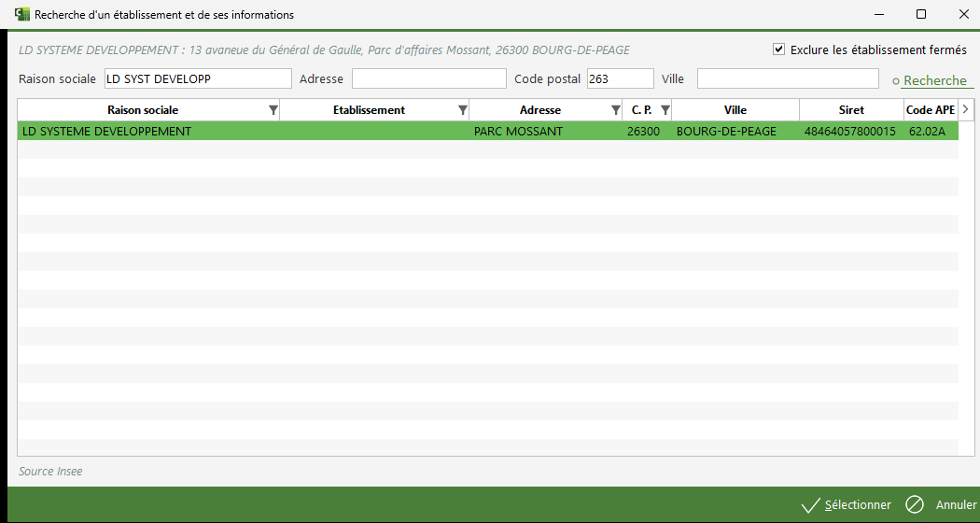
Task: Launch search with Recherche link
Action: click(x=934, y=81)
